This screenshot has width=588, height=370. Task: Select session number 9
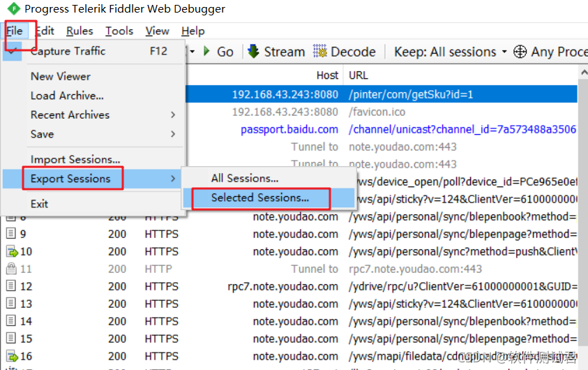click(x=23, y=234)
